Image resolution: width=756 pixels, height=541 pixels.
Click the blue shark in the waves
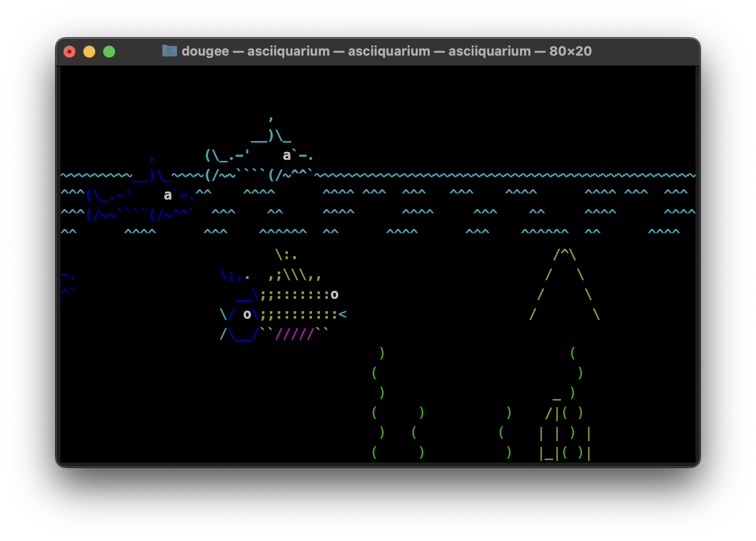[140, 189]
